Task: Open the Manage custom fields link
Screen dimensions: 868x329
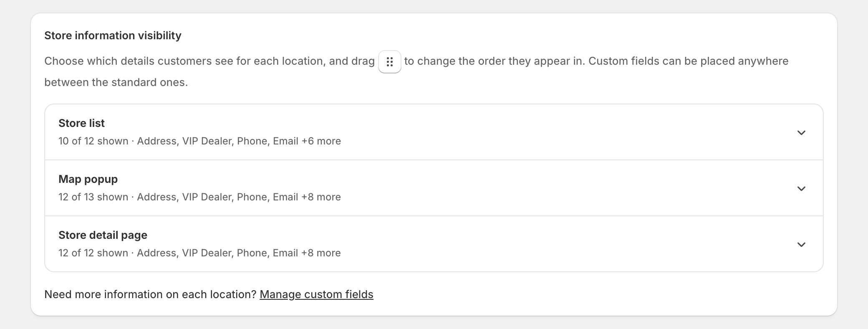Action: 316,294
